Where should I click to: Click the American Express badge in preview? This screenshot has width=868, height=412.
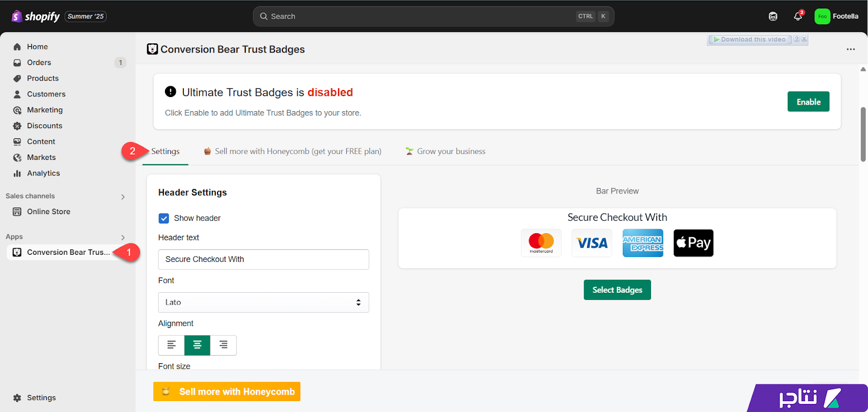(643, 243)
